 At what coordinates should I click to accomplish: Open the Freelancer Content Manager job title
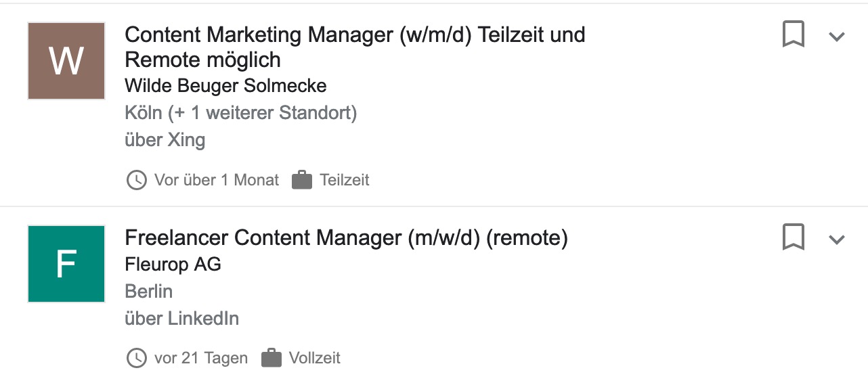[x=346, y=238]
